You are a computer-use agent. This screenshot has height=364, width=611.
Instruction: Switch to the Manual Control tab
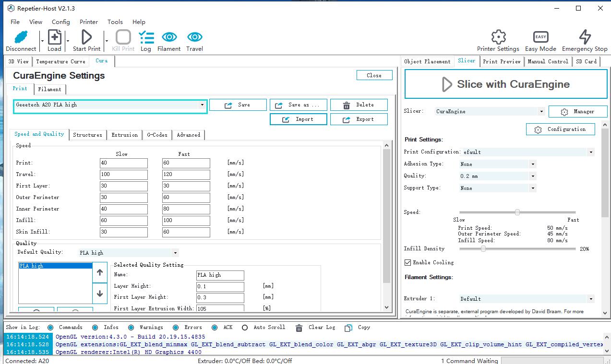point(548,61)
